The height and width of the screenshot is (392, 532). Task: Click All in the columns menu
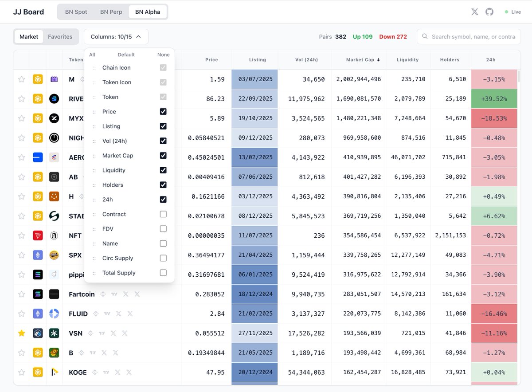[x=92, y=55]
